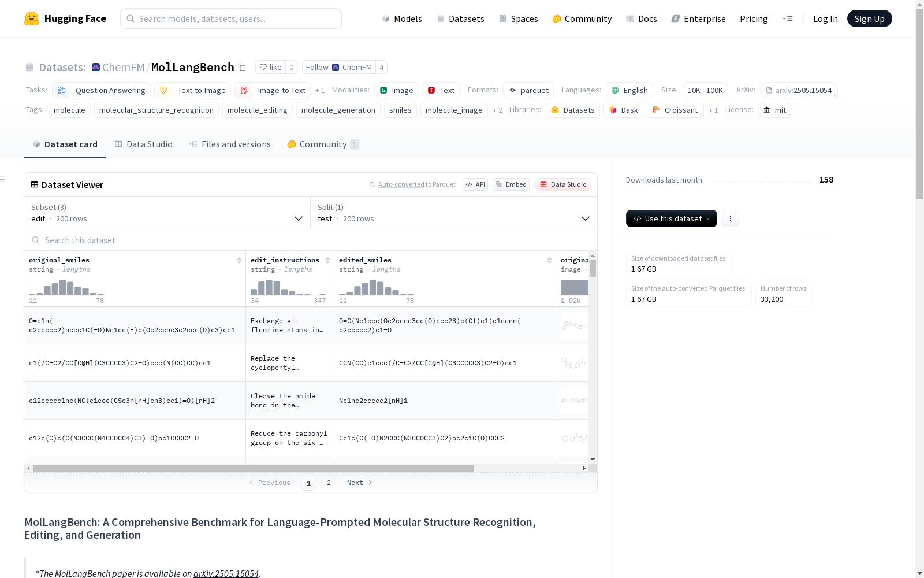Filter by Image-to-Text task tag
The width and height of the screenshot is (924, 578).
click(273, 91)
